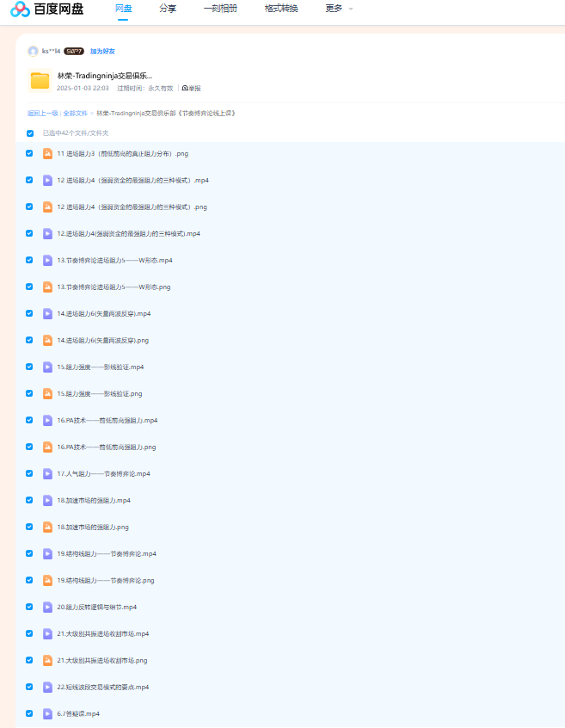The image size is (565, 728).
Task: Click the ks**l4 username
Action: [51, 51]
